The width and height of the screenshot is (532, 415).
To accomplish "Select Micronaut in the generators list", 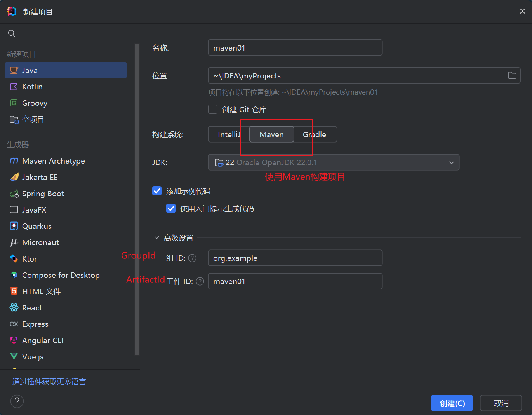I will tap(66, 242).
